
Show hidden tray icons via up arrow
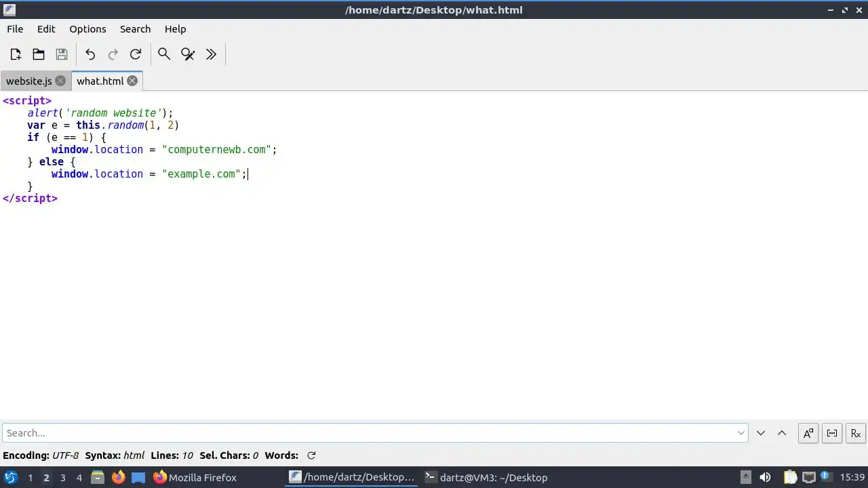(745, 477)
